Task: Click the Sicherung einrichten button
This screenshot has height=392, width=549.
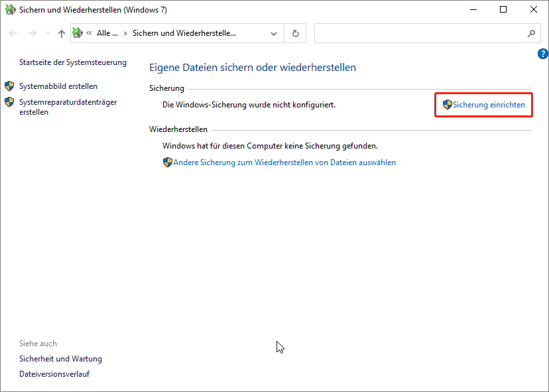Action: 489,104
